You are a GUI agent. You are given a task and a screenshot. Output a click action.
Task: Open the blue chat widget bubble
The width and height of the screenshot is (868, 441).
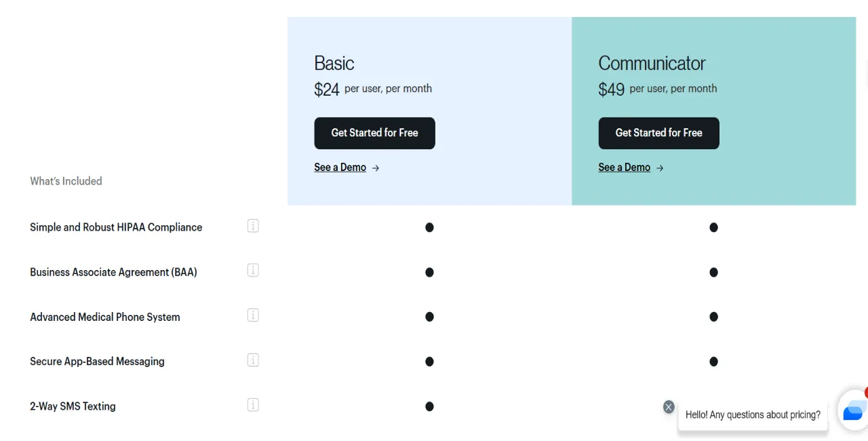(853, 410)
